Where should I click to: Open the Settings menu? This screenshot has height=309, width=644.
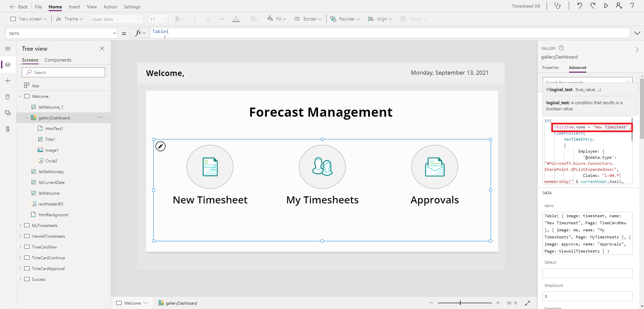tap(132, 6)
